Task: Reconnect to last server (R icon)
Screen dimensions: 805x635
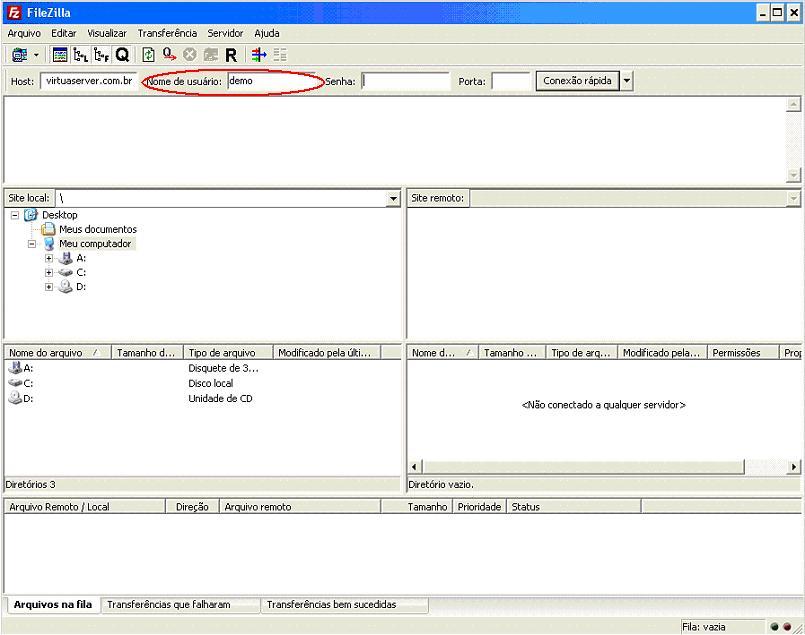Action: 231,54
